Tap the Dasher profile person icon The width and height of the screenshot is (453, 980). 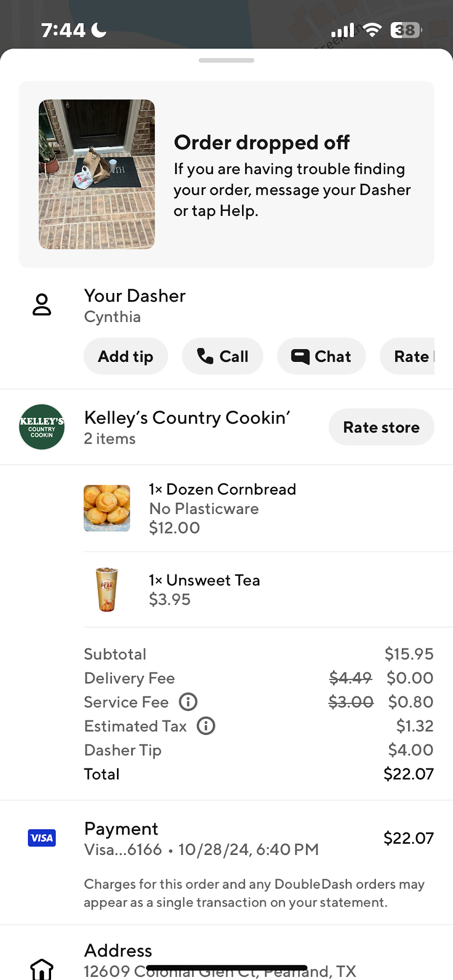click(x=42, y=305)
